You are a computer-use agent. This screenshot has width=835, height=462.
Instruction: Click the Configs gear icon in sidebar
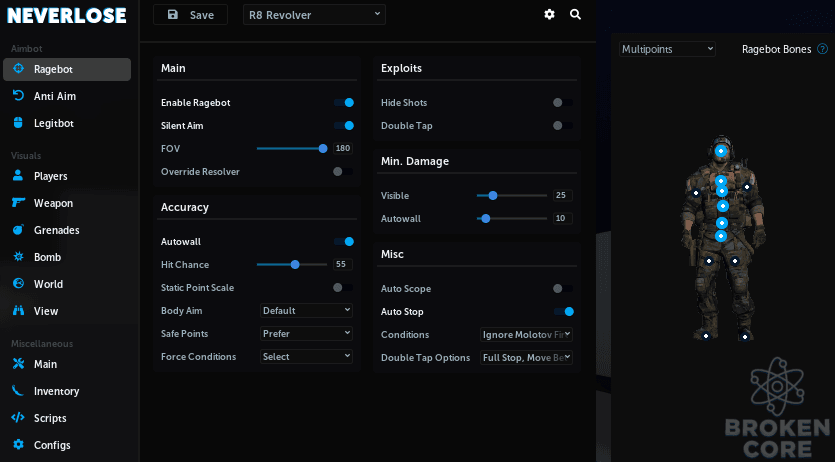(19, 444)
